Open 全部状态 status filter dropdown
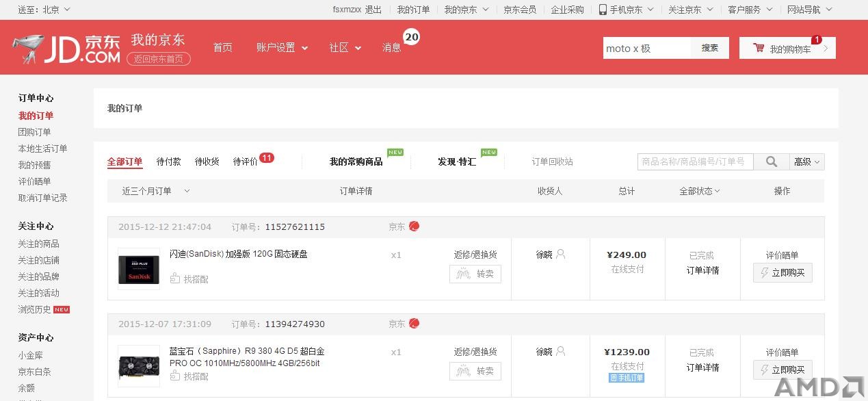Viewport: 868px width, 401px height. coord(699,191)
